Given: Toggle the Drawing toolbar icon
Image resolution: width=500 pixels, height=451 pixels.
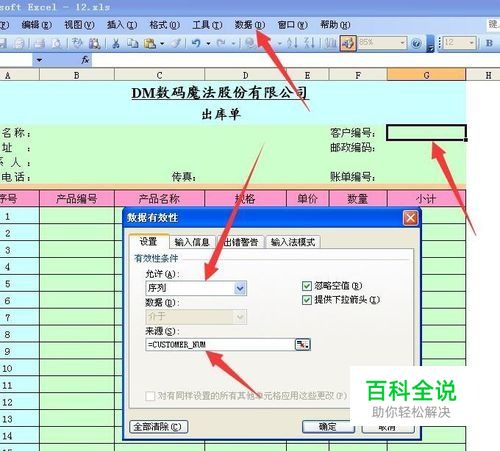Looking at the screenshot, I should click(348, 43).
